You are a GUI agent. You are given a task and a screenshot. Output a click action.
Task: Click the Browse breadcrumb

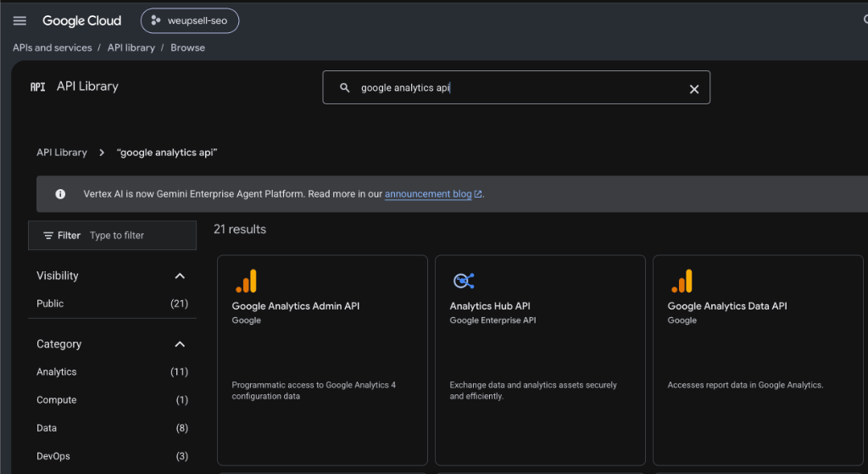(x=187, y=47)
